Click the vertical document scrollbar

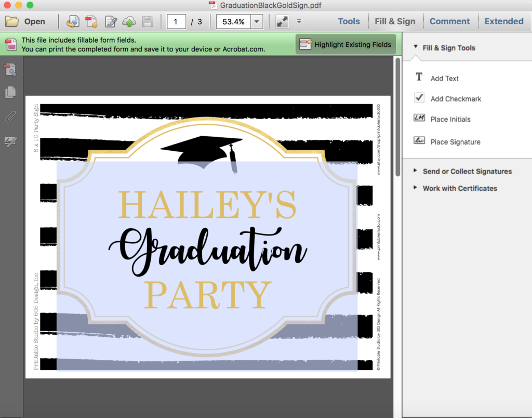click(x=397, y=117)
